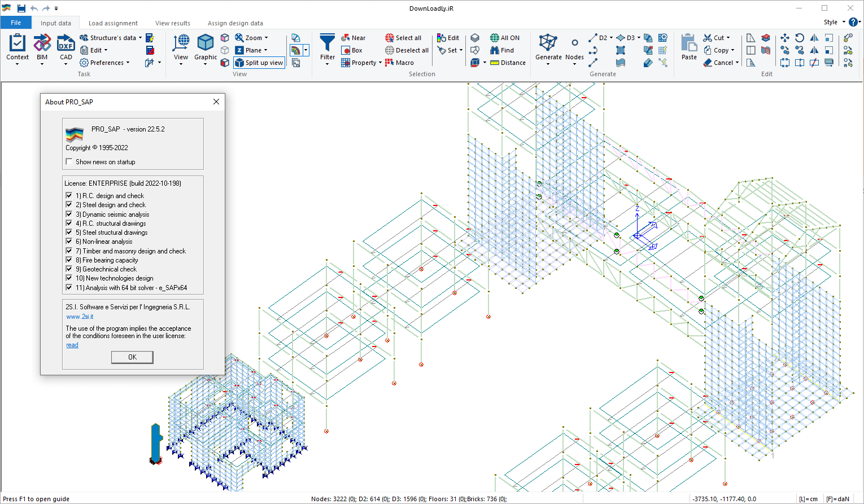
Task: Switch to the Load assignment tab
Action: pos(113,23)
